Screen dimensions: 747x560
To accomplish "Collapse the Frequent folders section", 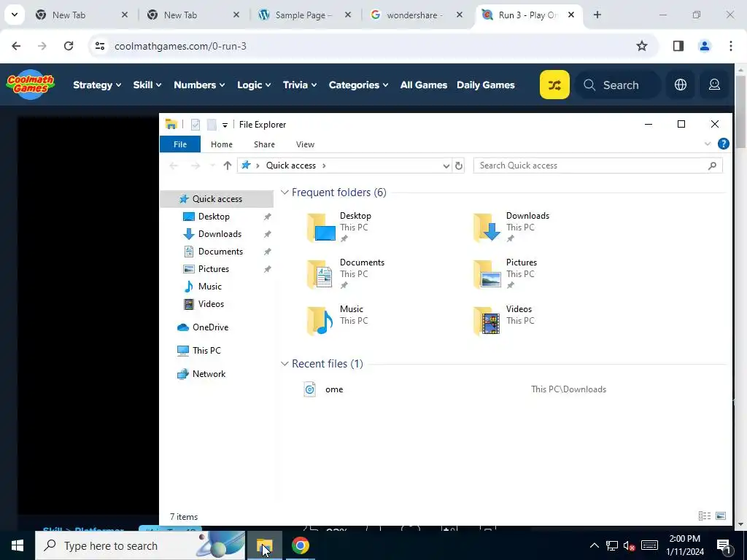I will click(x=285, y=192).
